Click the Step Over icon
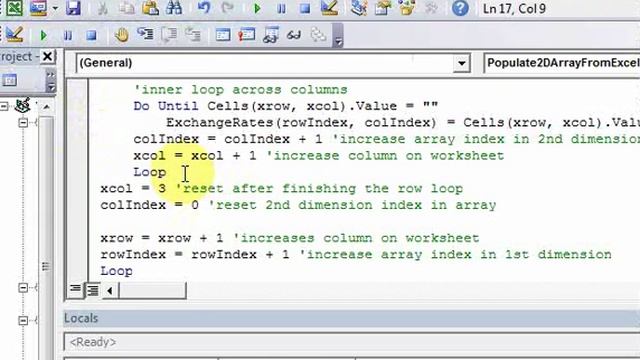Image resolution: width=640 pixels, height=360 pixels. click(x=169, y=35)
